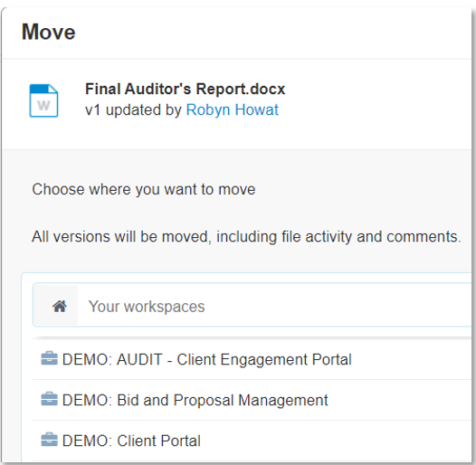Click the home icon beside Your workspaces

tap(60, 306)
